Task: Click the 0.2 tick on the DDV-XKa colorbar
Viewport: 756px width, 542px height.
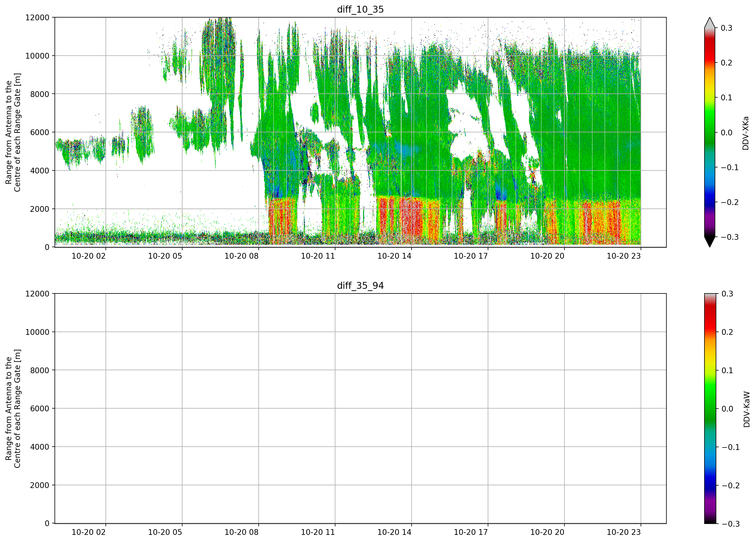Action: click(x=726, y=63)
